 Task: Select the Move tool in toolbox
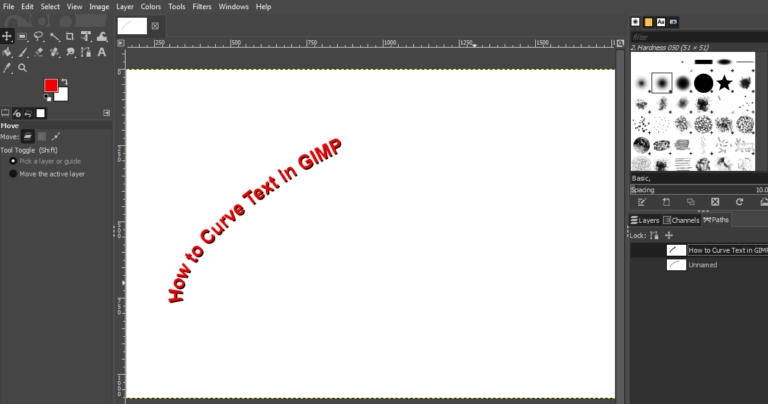tap(7, 37)
